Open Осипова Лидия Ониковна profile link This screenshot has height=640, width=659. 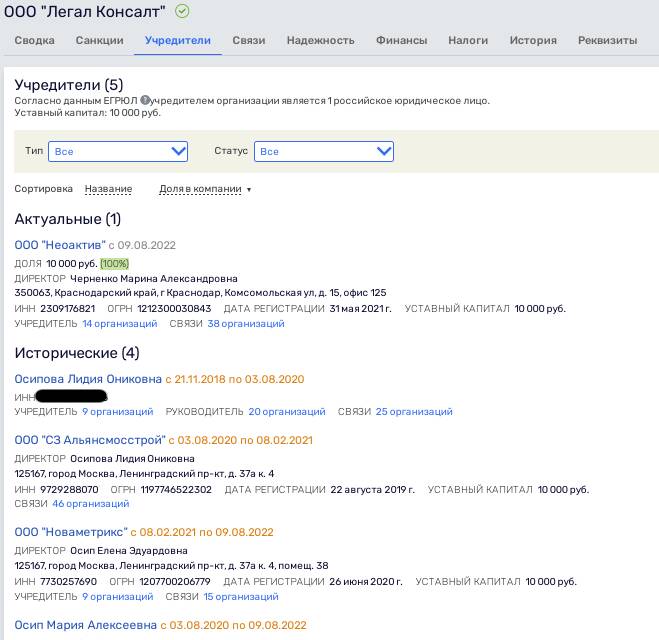click(88, 379)
